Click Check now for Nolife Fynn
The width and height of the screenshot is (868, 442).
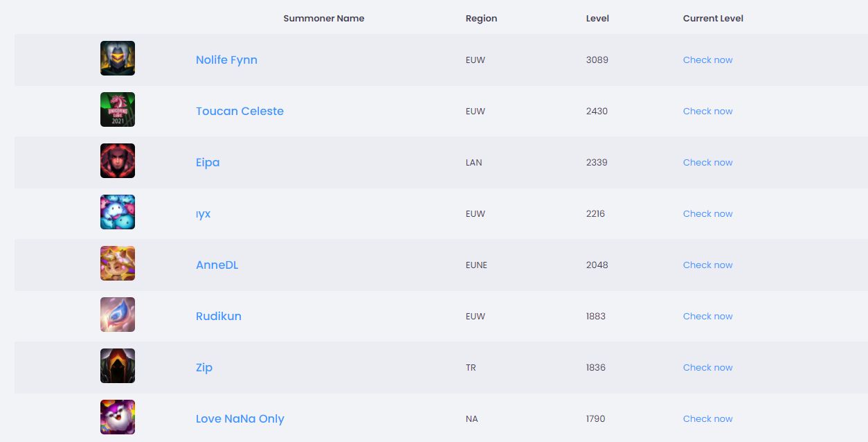click(707, 60)
